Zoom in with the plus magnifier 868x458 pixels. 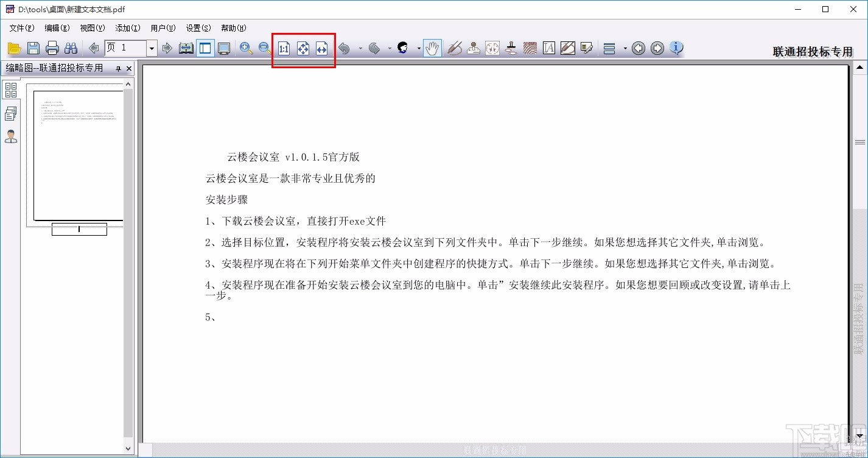coord(246,48)
